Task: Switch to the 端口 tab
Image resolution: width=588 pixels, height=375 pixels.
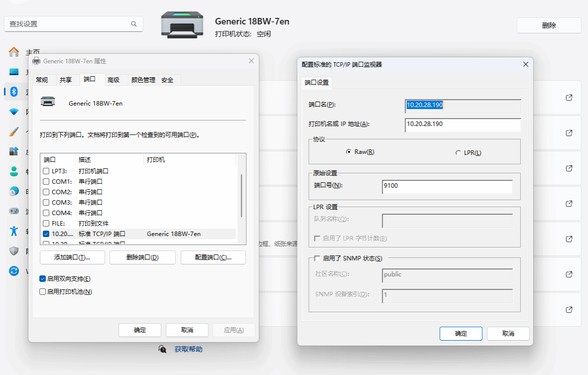Action: click(90, 79)
